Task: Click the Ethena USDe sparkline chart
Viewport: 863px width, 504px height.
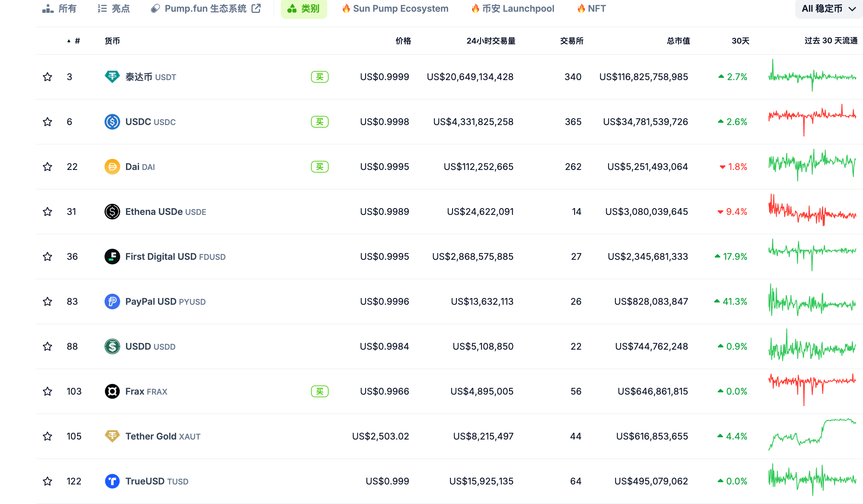Action: click(812, 210)
